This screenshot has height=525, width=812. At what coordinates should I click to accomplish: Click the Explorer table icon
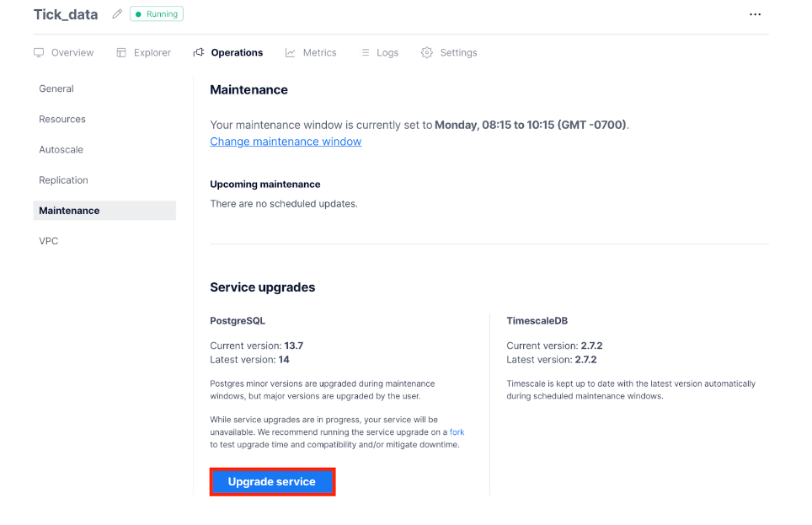tap(121, 52)
